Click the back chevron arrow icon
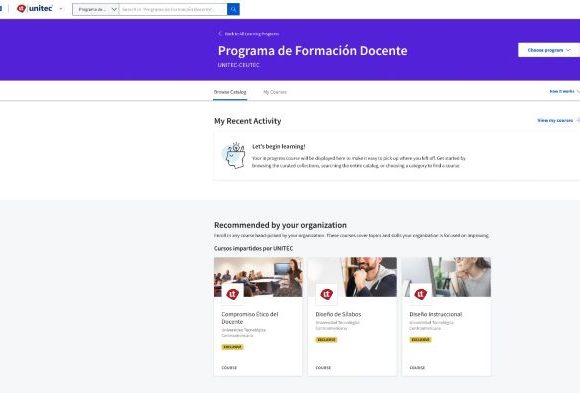This screenshot has height=393, width=580. tap(220, 34)
